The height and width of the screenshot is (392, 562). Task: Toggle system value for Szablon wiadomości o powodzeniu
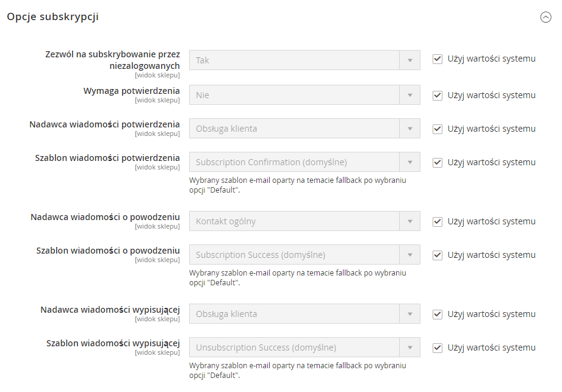point(438,255)
